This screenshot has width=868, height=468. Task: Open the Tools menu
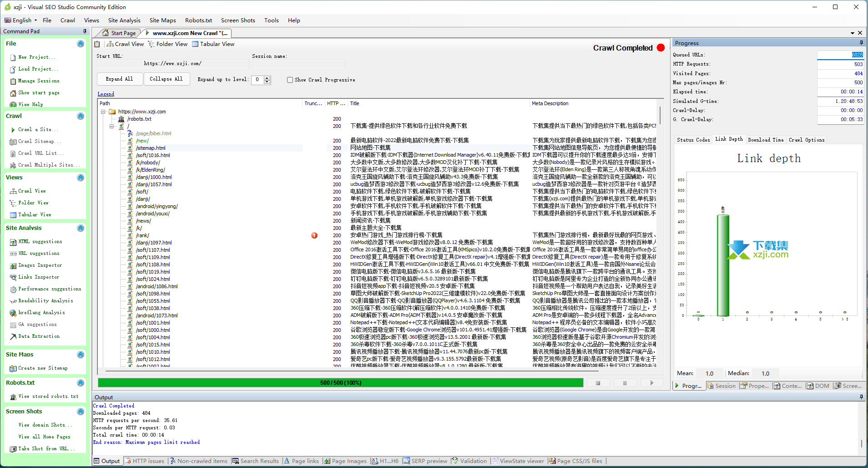coord(271,20)
